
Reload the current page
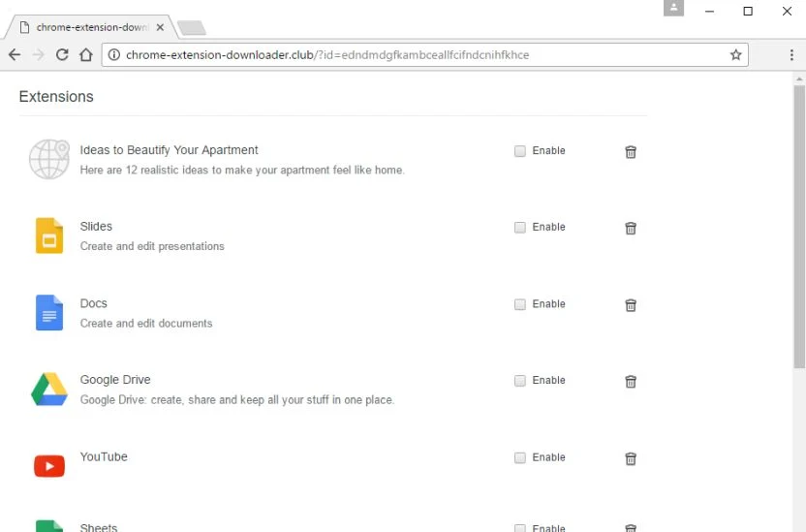(62, 54)
